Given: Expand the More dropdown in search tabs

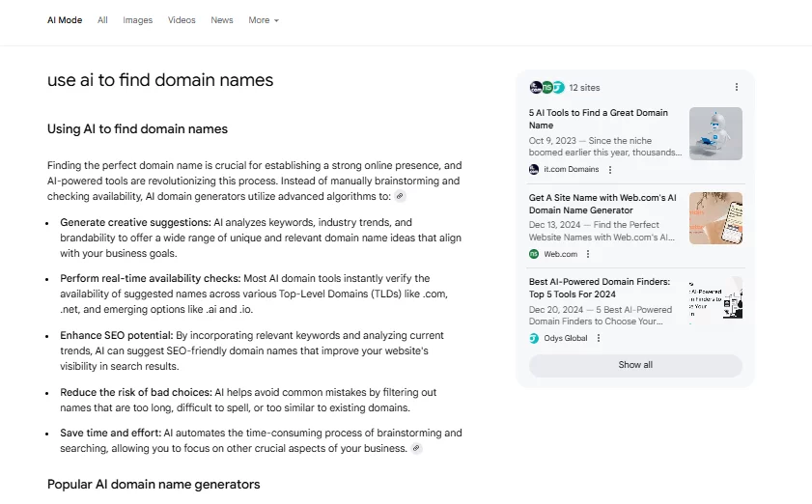Looking at the screenshot, I should click(263, 20).
